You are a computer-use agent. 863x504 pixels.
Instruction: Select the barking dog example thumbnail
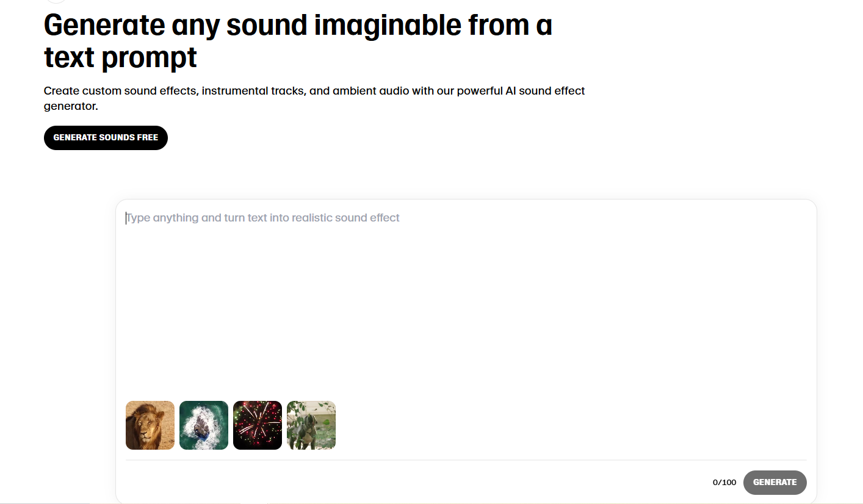(311, 425)
